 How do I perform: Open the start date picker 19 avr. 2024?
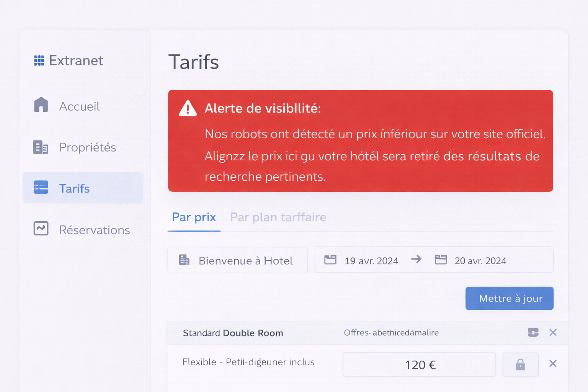371,261
